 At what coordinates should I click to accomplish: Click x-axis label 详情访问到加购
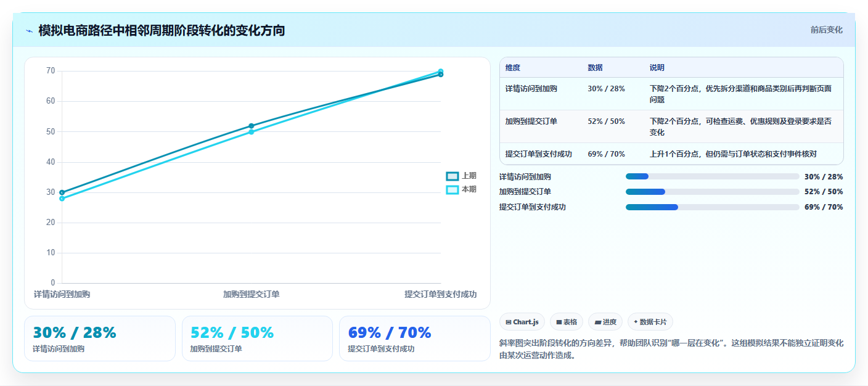pos(62,295)
